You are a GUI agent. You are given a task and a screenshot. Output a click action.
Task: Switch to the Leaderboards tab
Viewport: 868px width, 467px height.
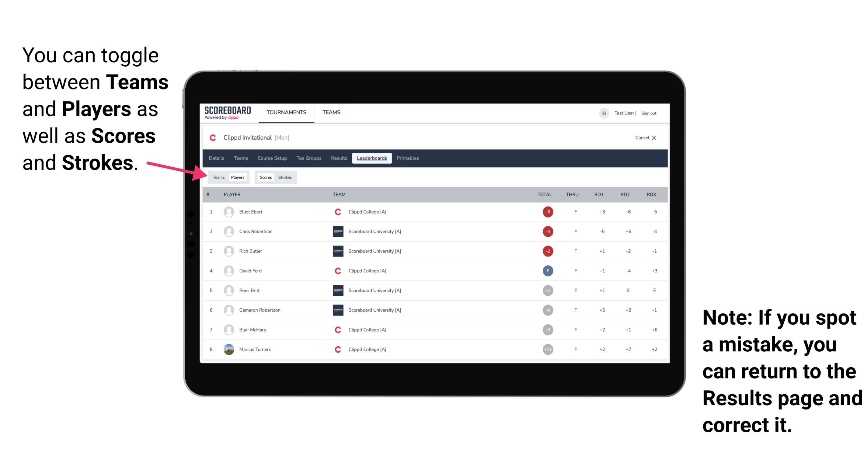[x=372, y=158]
